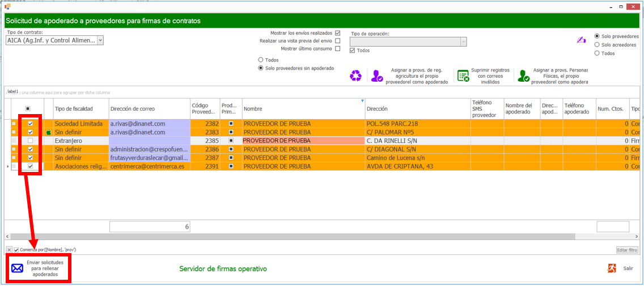Click the Salir exit icon

point(612,268)
